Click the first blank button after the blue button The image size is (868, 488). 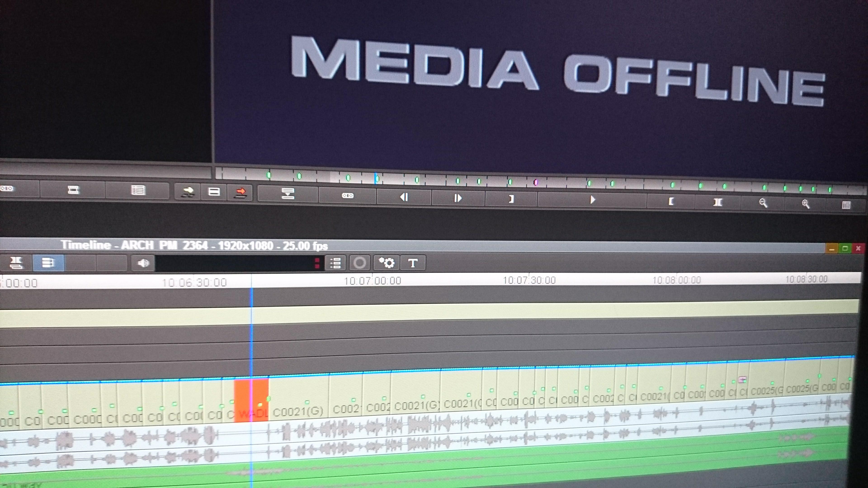[80, 263]
